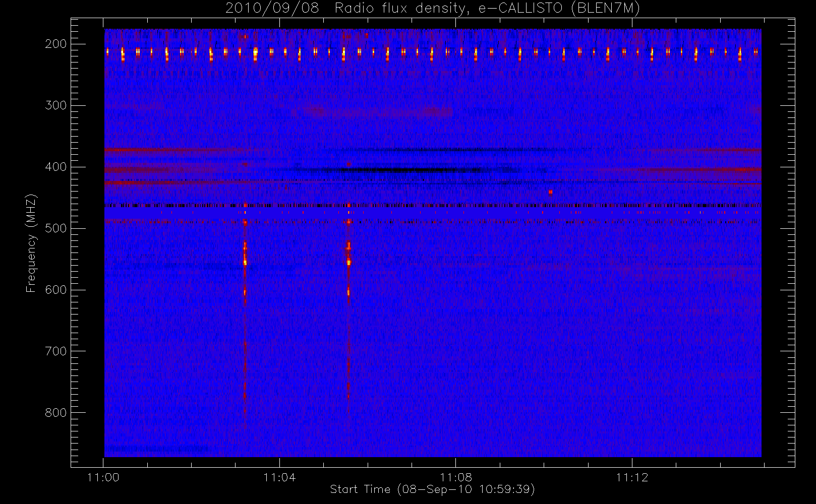Viewport: 816px width, 504px height.
Task: Click the plot title "2010/09/08 Radio flux density, e-CALLISTO (BLEN7M)"
Action: pos(433,9)
